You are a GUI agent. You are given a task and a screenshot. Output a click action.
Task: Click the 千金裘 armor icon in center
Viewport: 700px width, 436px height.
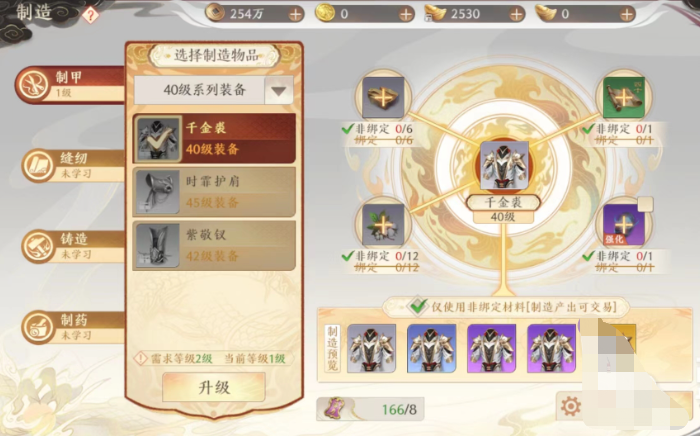coord(504,166)
